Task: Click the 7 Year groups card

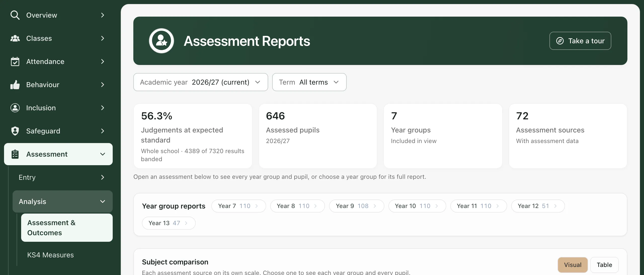Action: point(443,136)
